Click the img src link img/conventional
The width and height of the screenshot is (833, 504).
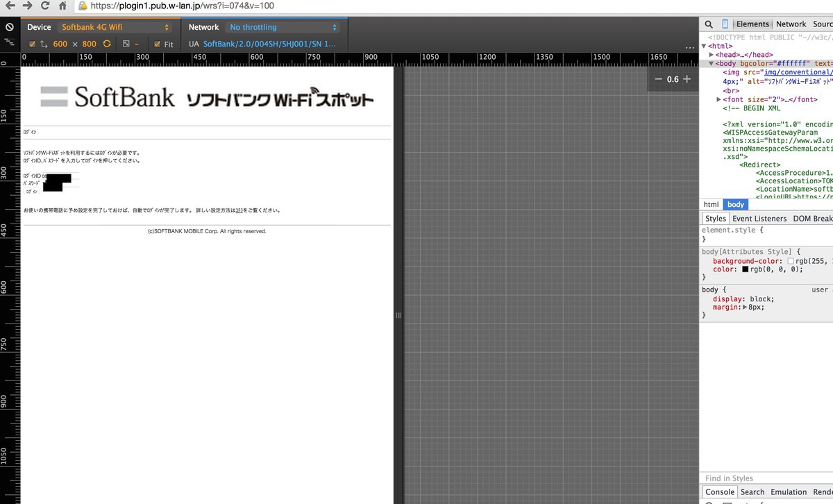click(798, 73)
